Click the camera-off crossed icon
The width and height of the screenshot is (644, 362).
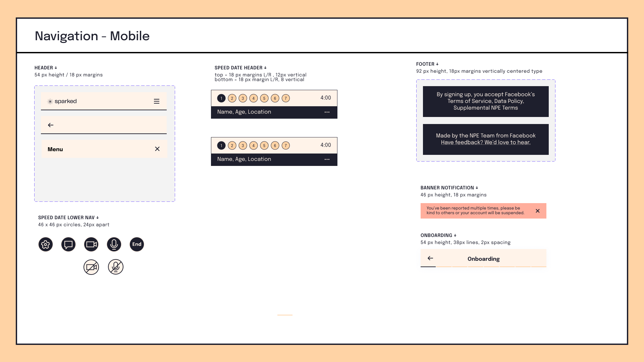[x=91, y=267]
